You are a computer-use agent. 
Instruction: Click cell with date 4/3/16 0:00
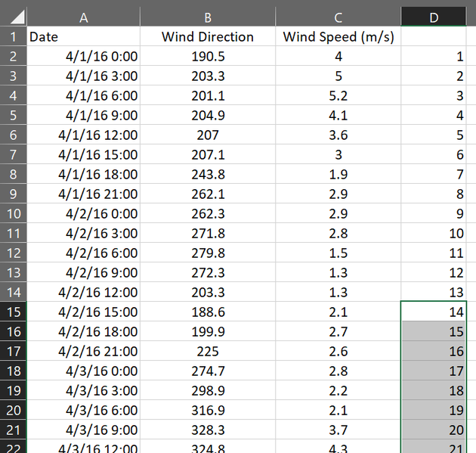[83, 371]
